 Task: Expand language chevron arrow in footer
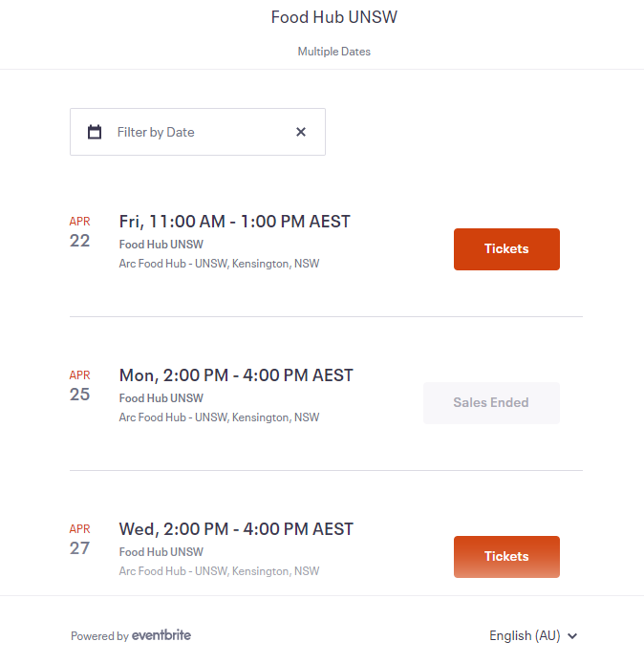[x=572, y=636]
